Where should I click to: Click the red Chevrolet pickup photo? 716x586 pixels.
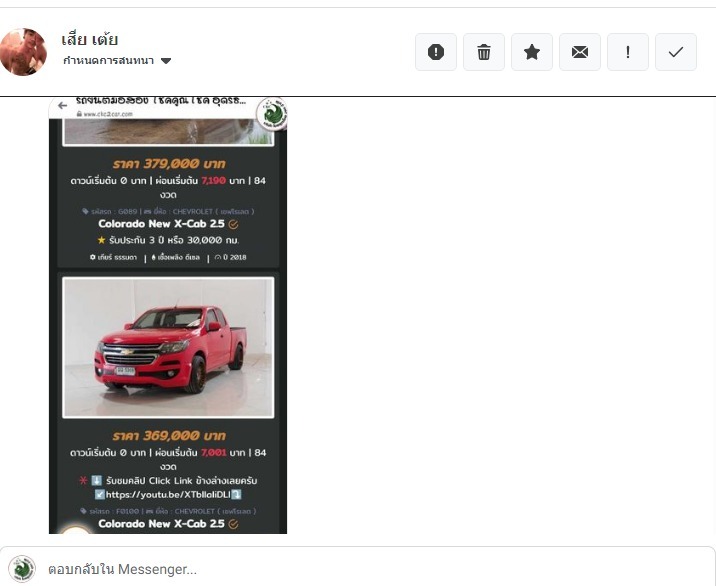(168, 348)
